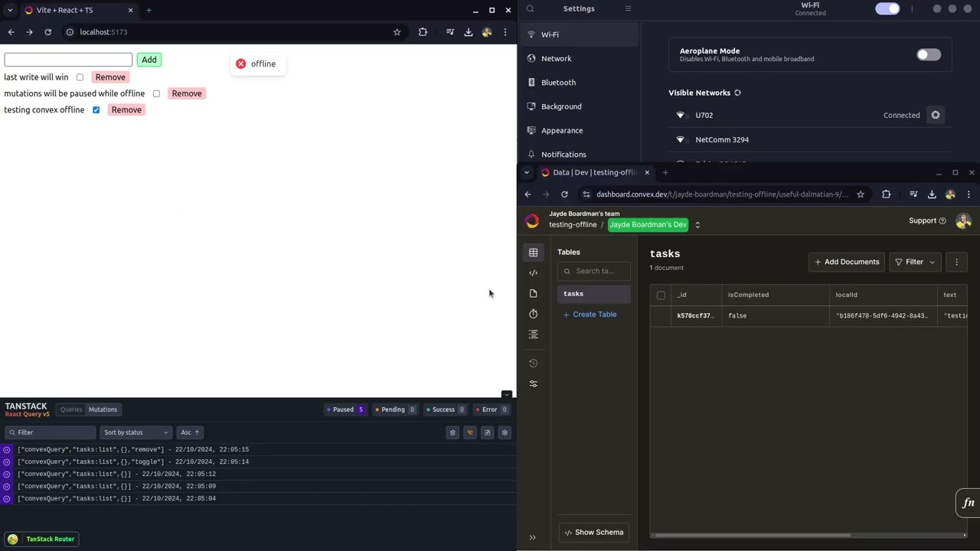Viewport: 980px width, 551px height.
Task: Open the Wi-Fi header three-dot menu
Action: click(912, 9)
